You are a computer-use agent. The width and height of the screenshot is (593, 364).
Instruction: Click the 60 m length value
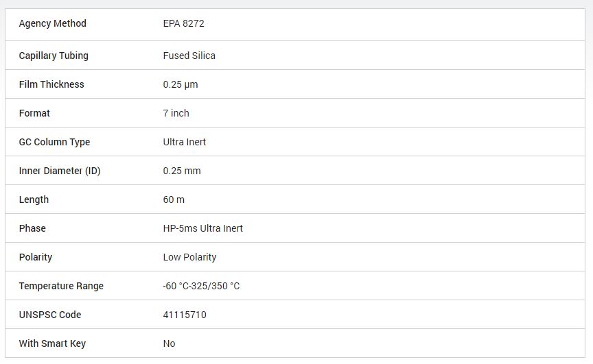[174, 199]
